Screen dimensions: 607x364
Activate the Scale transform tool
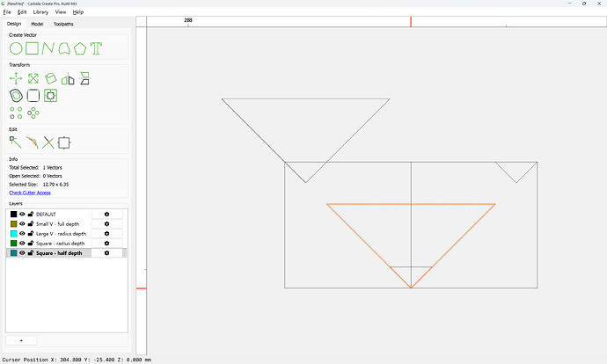33,78
